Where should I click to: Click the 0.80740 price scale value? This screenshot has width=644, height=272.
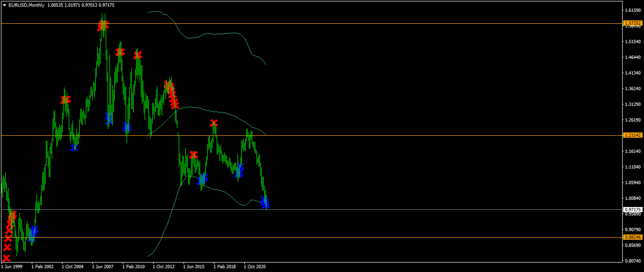[x=633, y=261]
